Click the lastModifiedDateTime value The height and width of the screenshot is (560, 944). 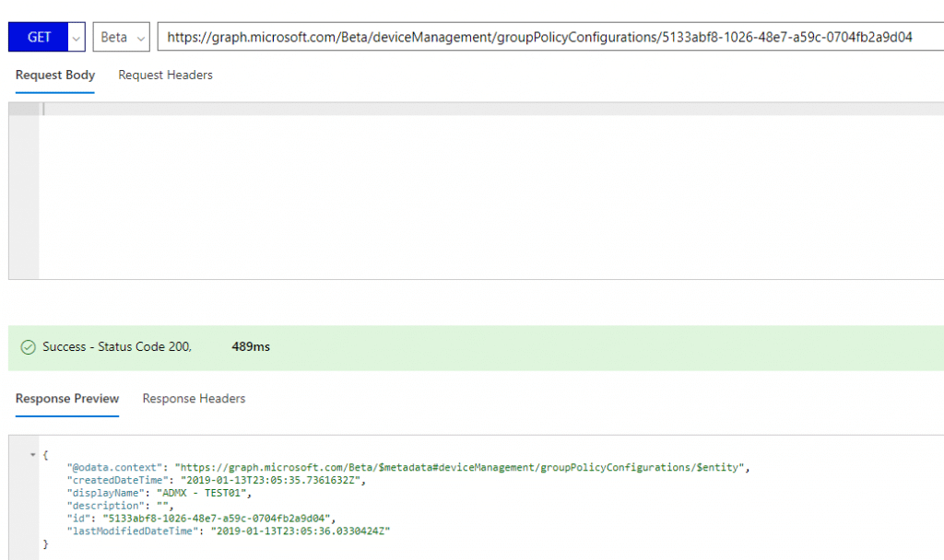[x=301, y=531]
